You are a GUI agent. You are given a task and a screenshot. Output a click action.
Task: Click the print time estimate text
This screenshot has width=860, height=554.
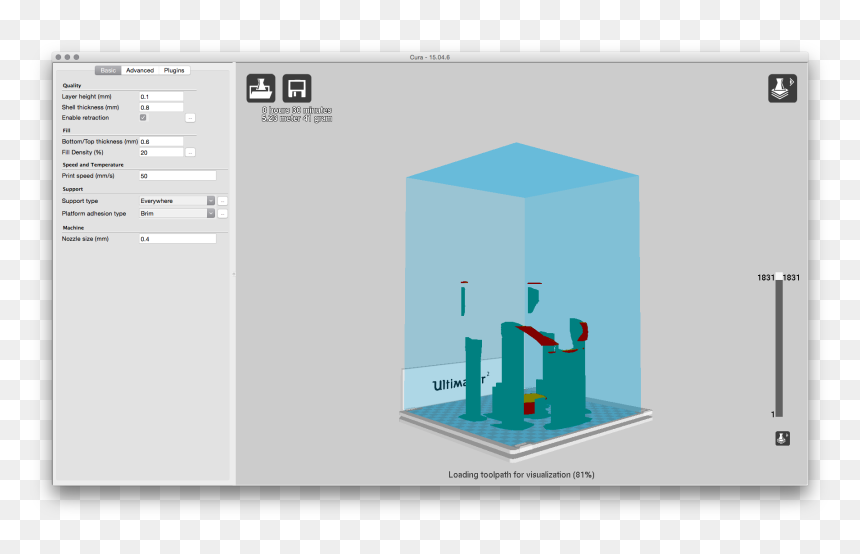point(297,110)
